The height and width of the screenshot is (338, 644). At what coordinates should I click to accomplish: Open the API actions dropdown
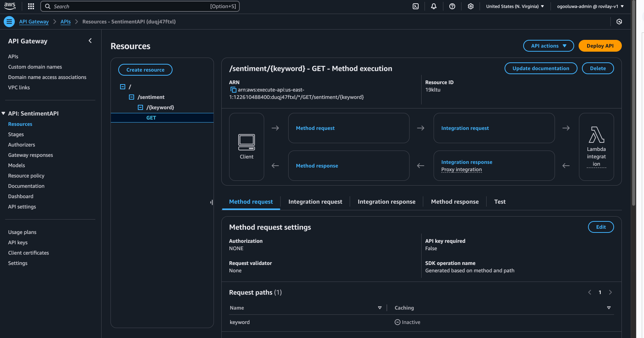point(548,46)
